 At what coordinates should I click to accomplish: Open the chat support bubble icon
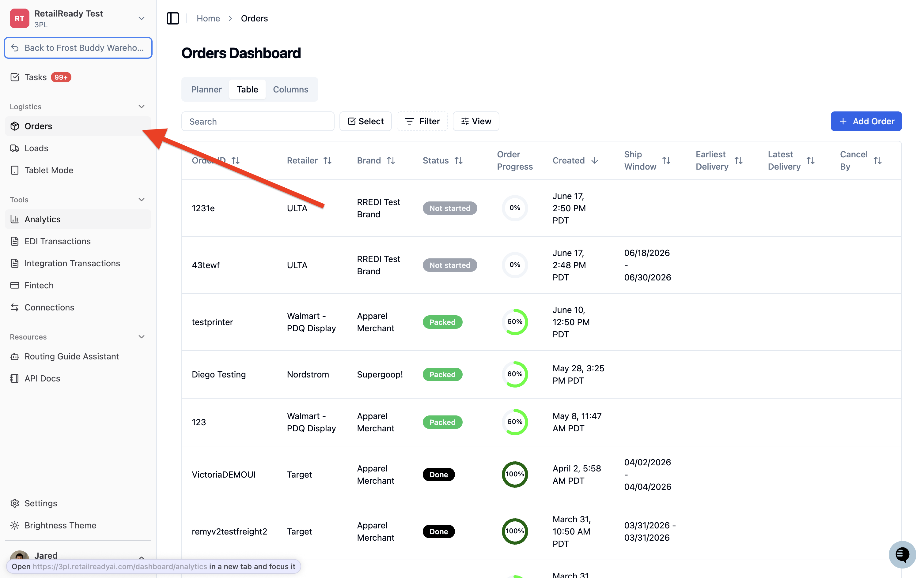click(902, 554)
